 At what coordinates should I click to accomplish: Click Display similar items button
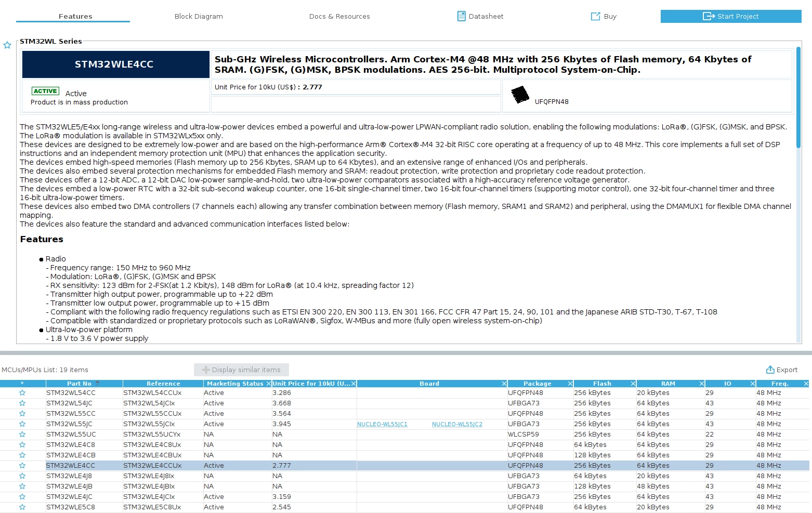(x=241, y=370)
